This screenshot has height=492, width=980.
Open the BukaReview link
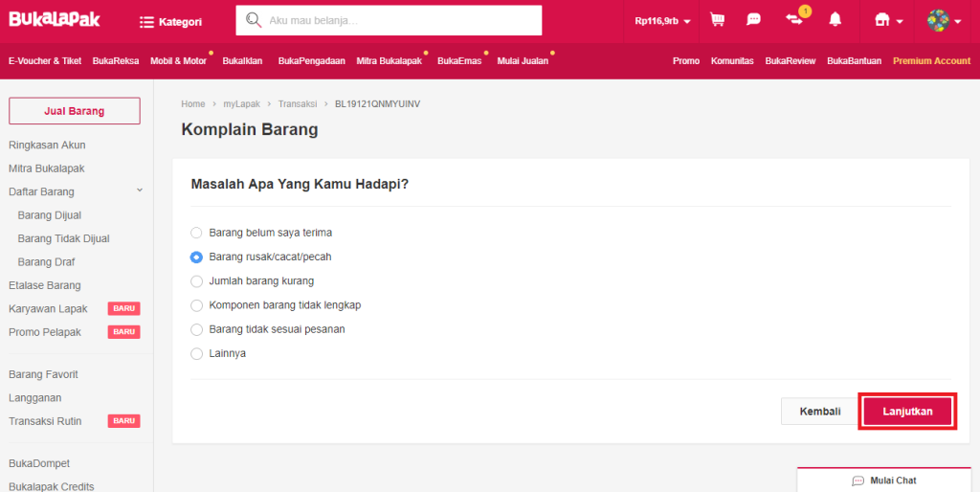[790, 60]
